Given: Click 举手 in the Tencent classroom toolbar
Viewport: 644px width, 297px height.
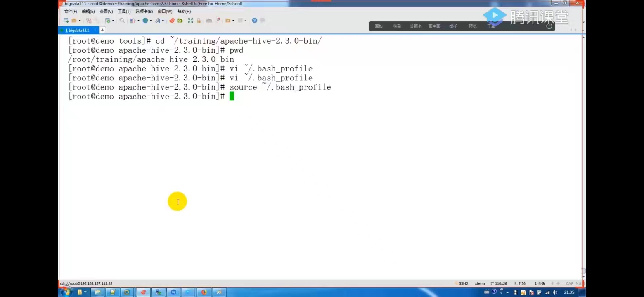Looking at the screenshot, I should [x=453, y=26].
